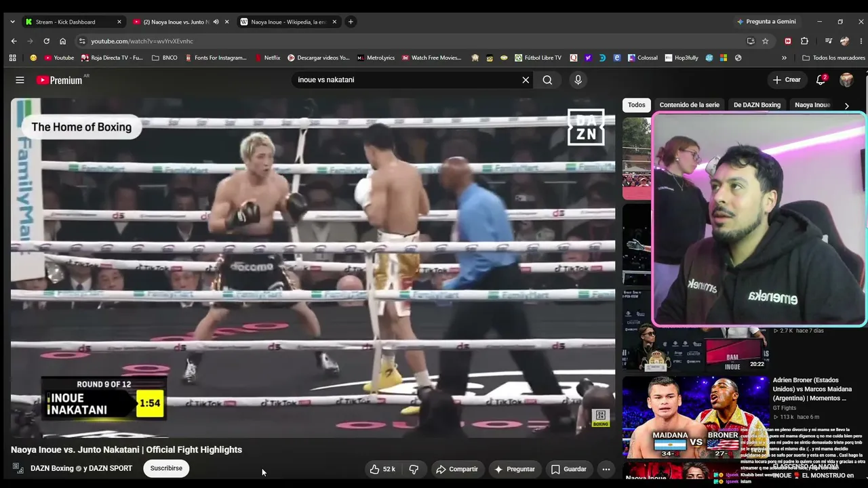Ask Gemini with Pregunta a Gemini

(766, 22)
